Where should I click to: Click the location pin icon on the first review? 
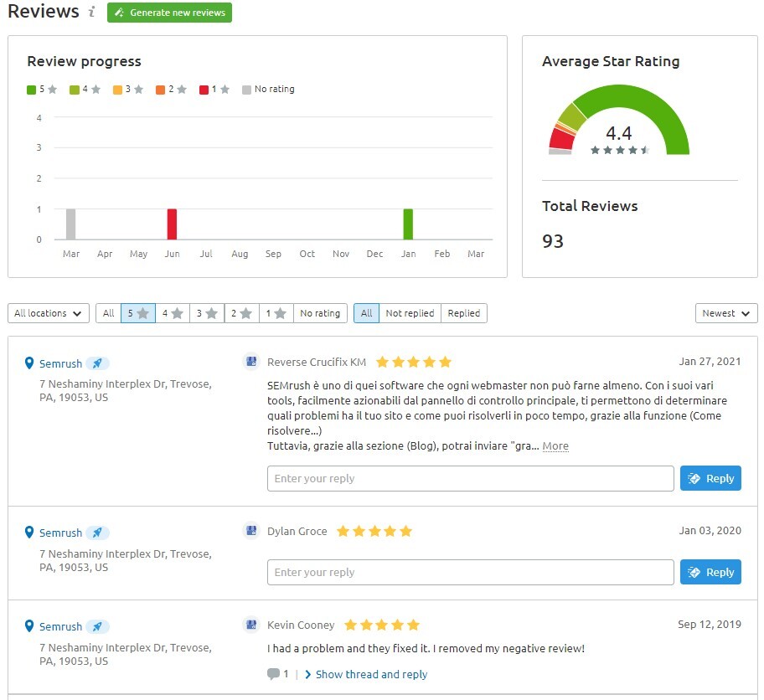tap(31, 363)
